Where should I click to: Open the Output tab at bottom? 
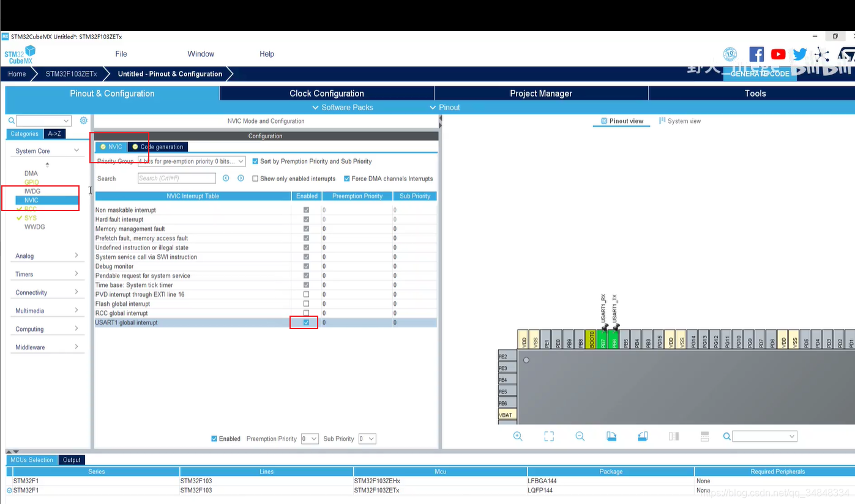pyautogui.click(x=72, y=460)
